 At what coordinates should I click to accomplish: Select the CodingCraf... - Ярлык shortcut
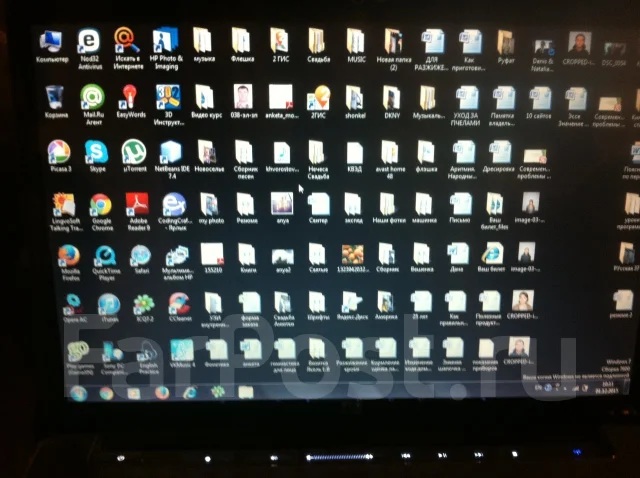pos(174,211)
